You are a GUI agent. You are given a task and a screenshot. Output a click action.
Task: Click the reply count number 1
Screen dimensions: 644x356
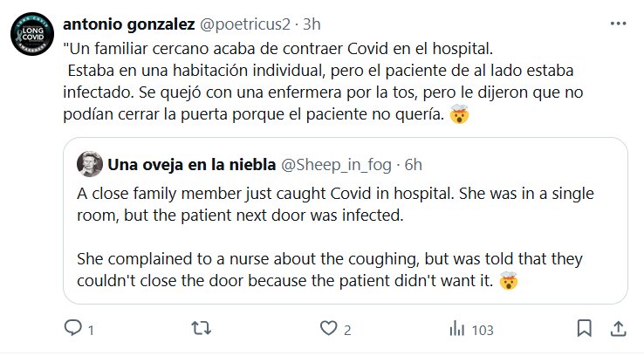click(91, 330)
